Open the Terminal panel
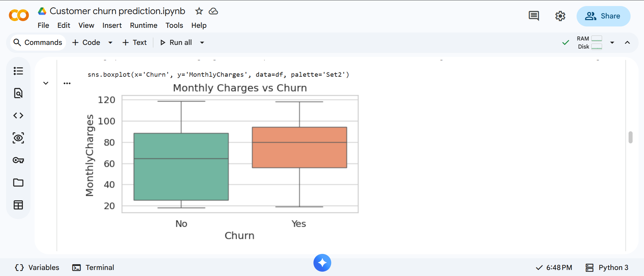 93,267
